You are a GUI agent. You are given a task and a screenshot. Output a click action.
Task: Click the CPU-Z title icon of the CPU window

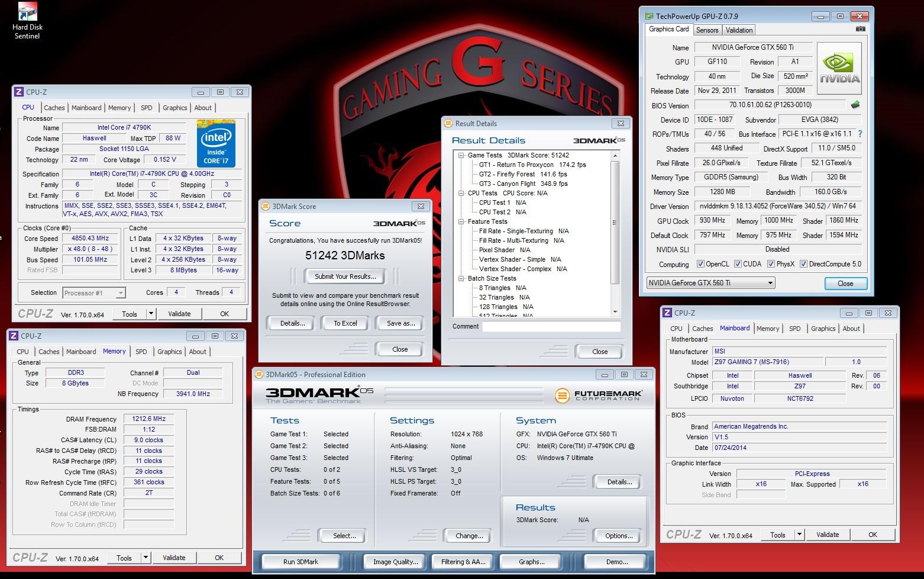(19, 92)
